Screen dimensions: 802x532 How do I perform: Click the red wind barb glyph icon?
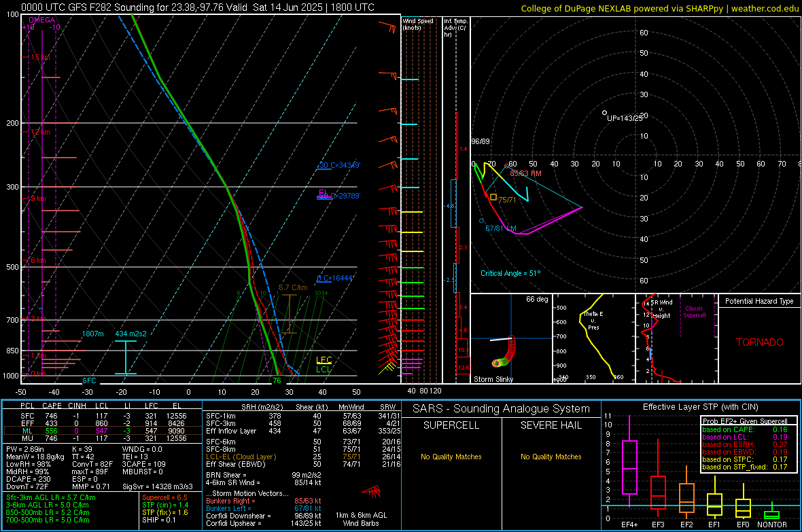pyautogui.click(x=372, y=491)
